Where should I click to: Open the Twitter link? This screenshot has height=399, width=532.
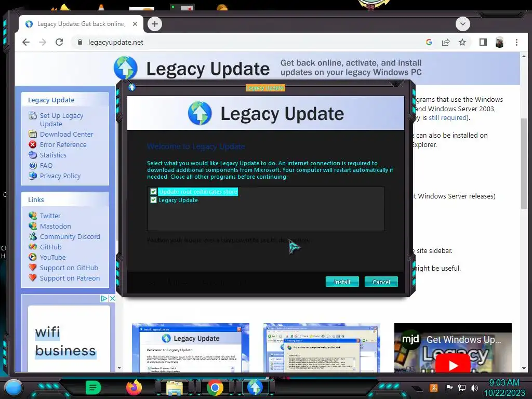(50, 216)
